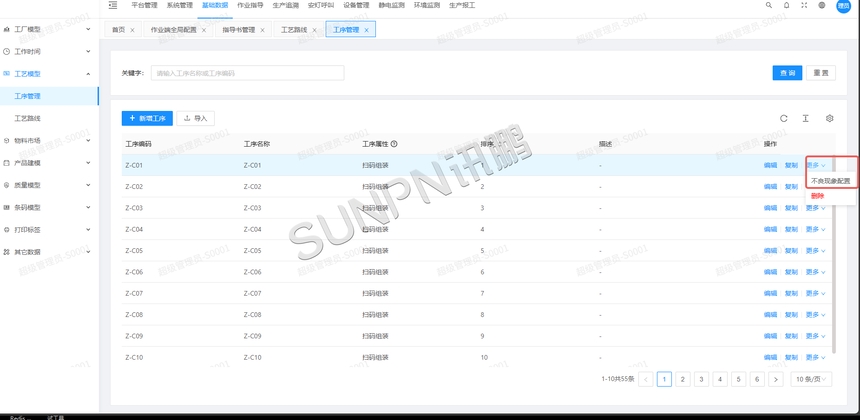860x420 pixels.
Task: Click 编辑 for row Z-C03
Action: point(771,208)
